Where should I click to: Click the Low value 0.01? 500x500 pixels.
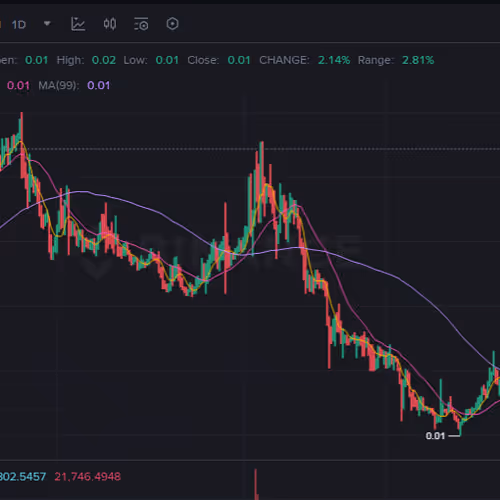tap(167, 60)
